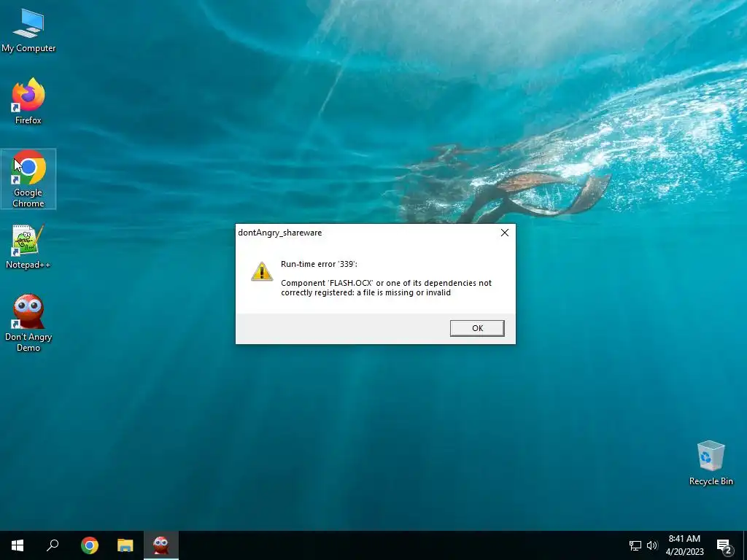Click the Show desktop sliver on the taskbar
Screen dimensions: 747x560
pos(745,545)
